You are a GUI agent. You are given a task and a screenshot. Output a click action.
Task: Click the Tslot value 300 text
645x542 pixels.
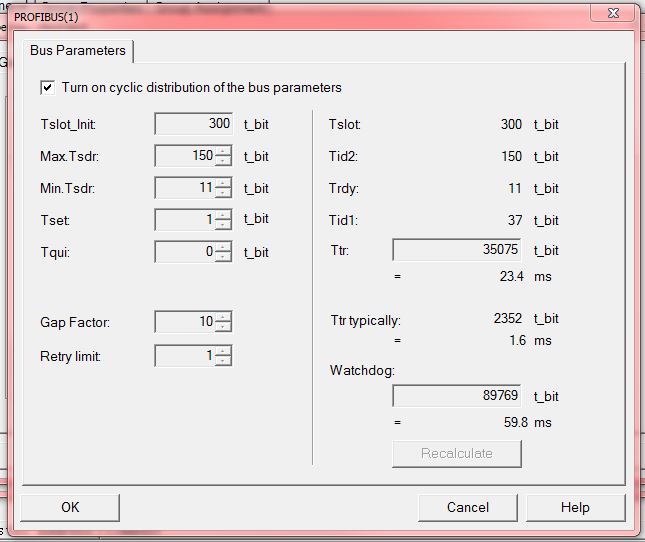pyautogui.click(x=511, y=124)
